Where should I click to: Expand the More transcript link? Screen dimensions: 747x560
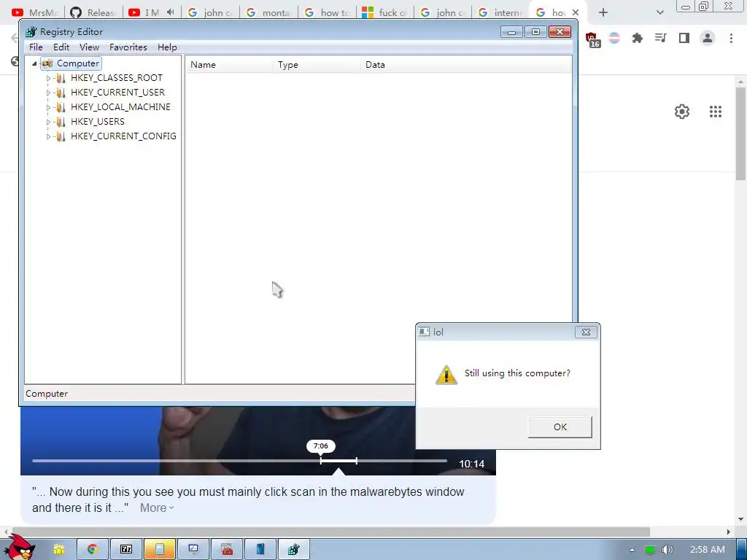[x=157, y=507]
